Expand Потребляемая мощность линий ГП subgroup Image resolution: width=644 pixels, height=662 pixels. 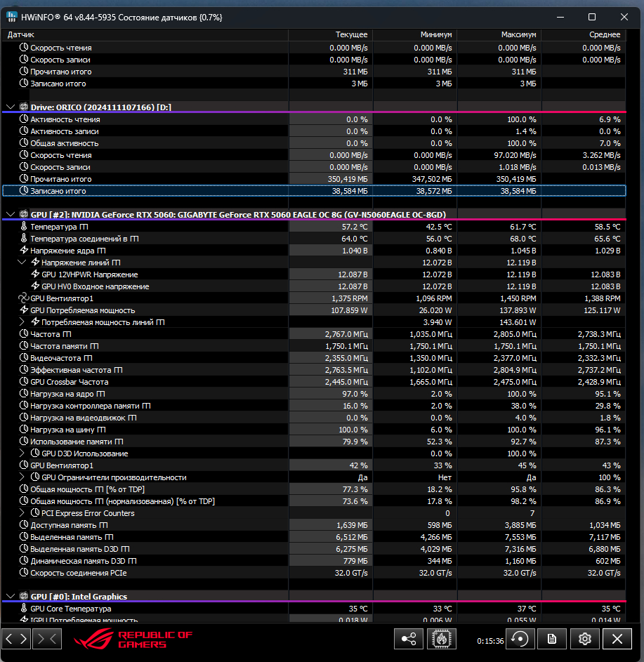pos(22,322)
